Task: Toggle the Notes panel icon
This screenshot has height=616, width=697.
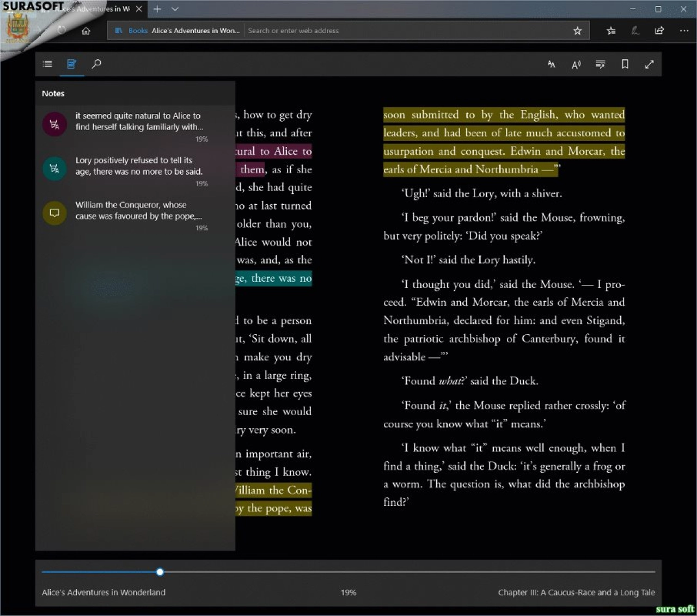Action: click(x=71, y=64)
